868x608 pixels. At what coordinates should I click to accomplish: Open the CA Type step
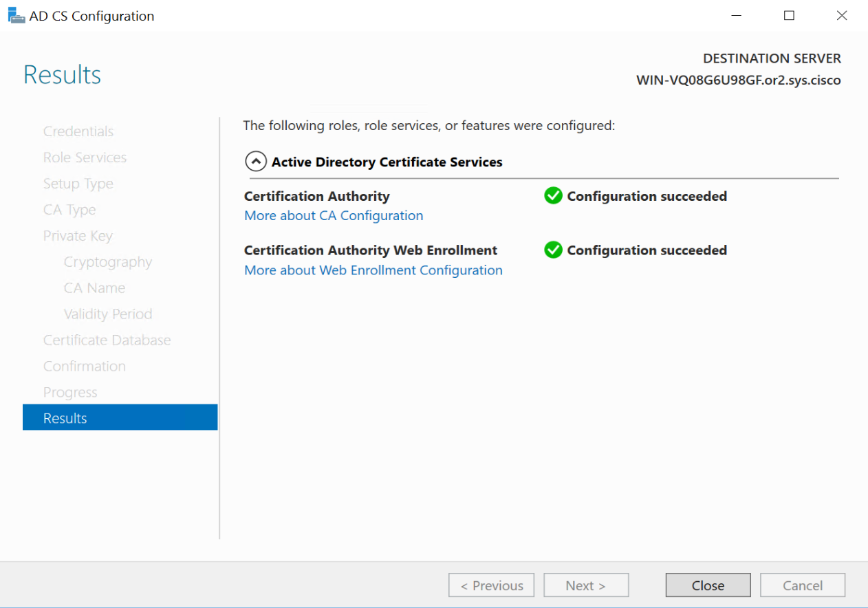click(x=69, y=210)
